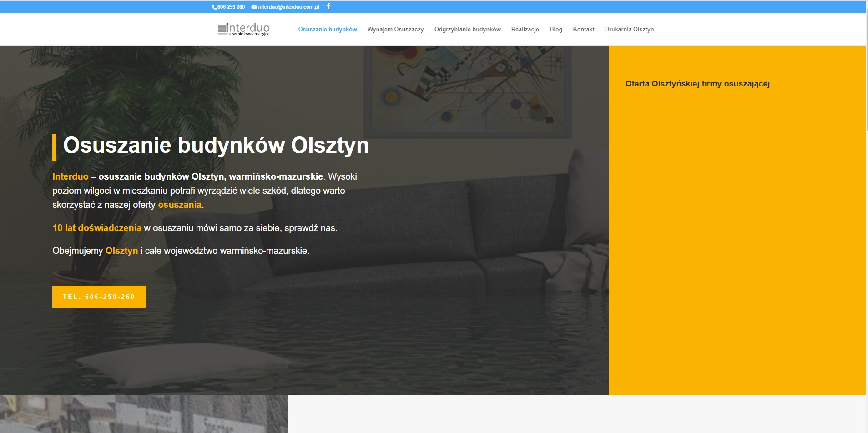Click the Oferta Olsztyńskiej firmy osuszającej heading

click(697, 84)
